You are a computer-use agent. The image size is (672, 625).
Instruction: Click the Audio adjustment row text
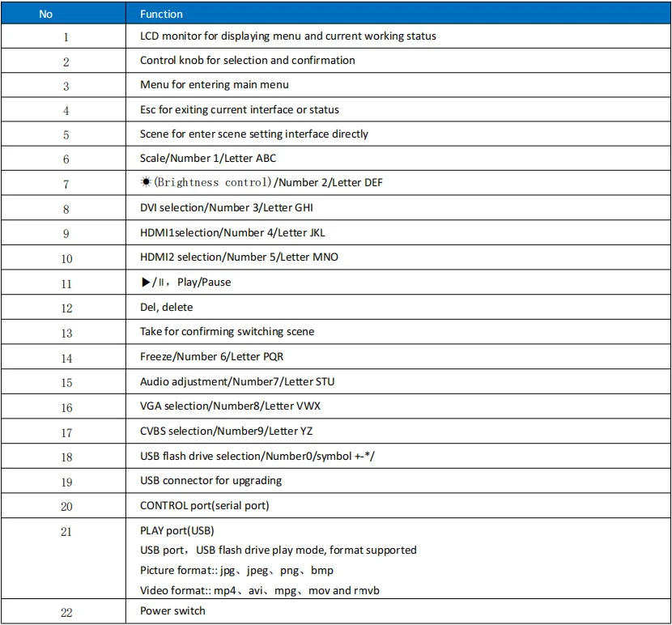236,382
